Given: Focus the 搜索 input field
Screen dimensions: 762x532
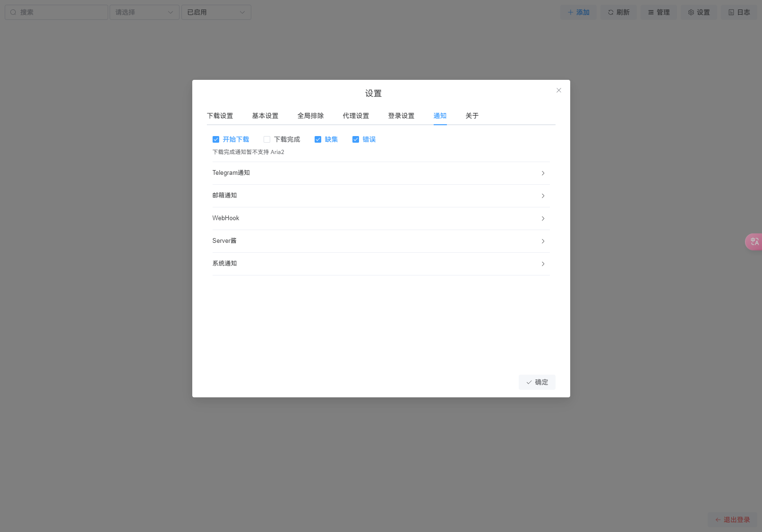Looking at the screenshot, I should [x=57, y=12].
